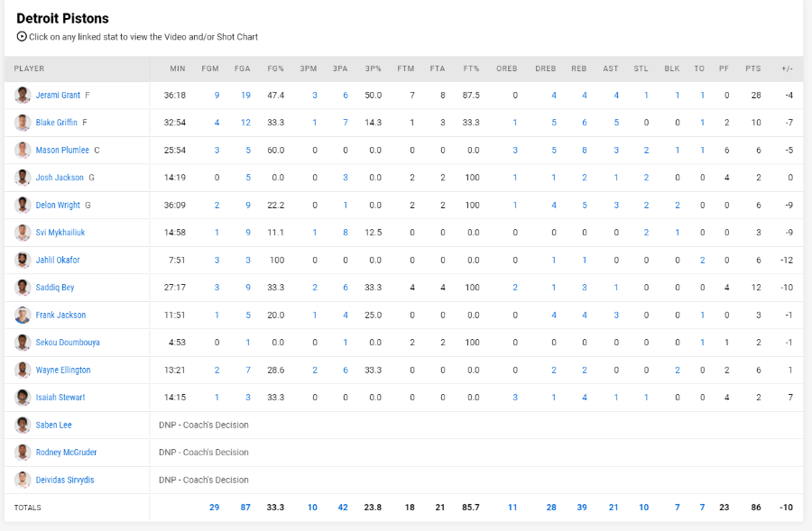Sort by the PLAYER column header
812x531 pixels.
(29, 69)
